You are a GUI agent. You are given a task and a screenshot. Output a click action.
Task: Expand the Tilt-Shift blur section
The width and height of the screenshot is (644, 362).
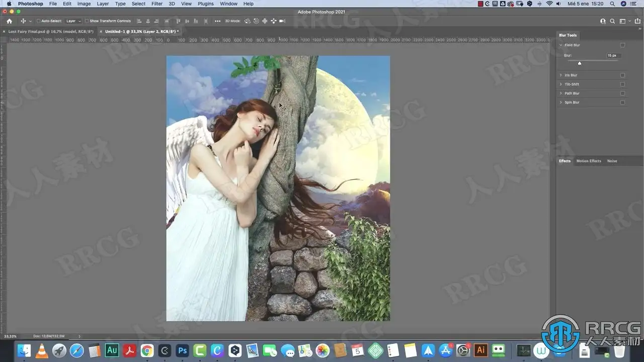point(561,84)
